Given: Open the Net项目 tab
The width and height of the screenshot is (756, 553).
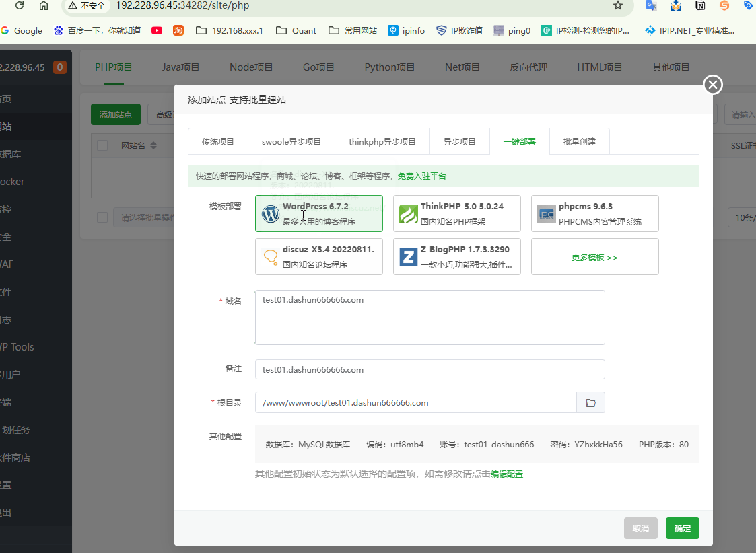Looking at the screenshot, I should [x=462, y=67].
